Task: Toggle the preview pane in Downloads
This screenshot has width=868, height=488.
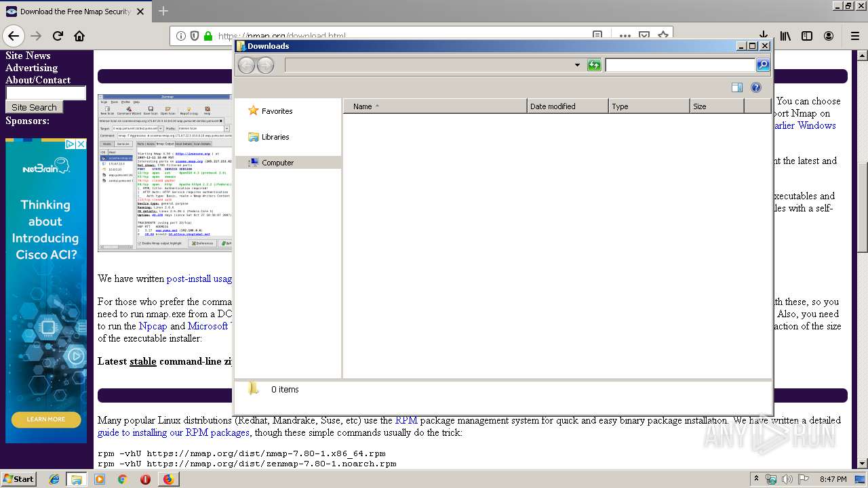Action: (737, 87)
